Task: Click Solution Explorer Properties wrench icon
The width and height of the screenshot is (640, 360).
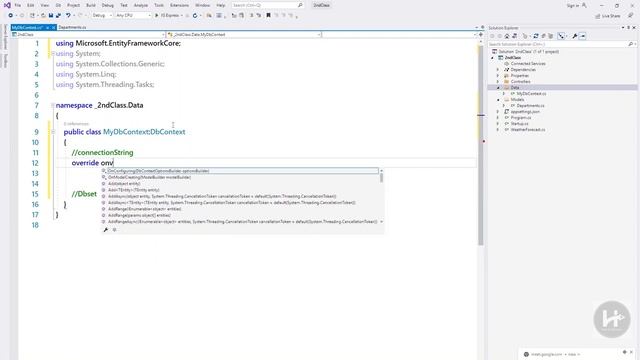Action: click(575, 36)
